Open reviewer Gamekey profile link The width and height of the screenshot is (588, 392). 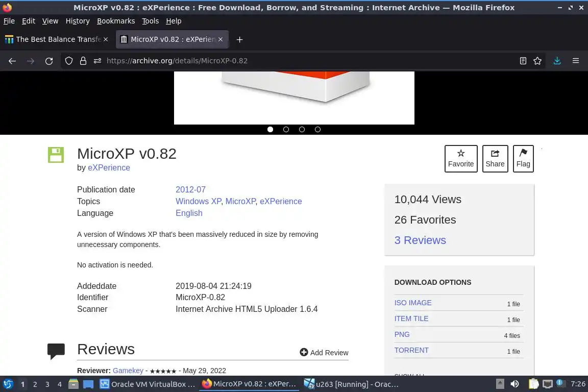pyautogui.click(x=128, y=371)
